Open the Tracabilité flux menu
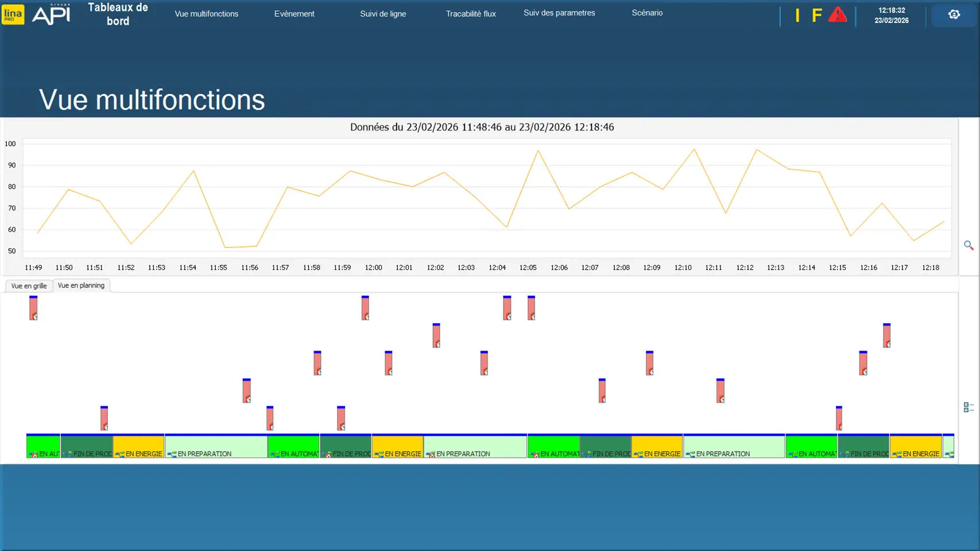The width and height of the screenshot is (980, 551). (x=471, y=14)
